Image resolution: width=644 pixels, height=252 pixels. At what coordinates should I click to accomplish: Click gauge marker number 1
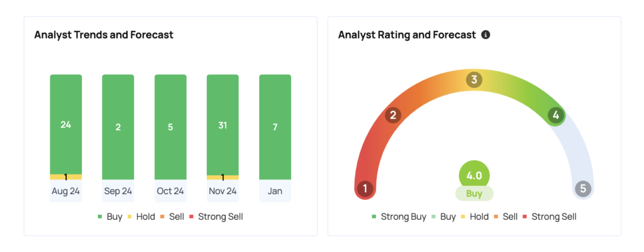pos(365,188)
